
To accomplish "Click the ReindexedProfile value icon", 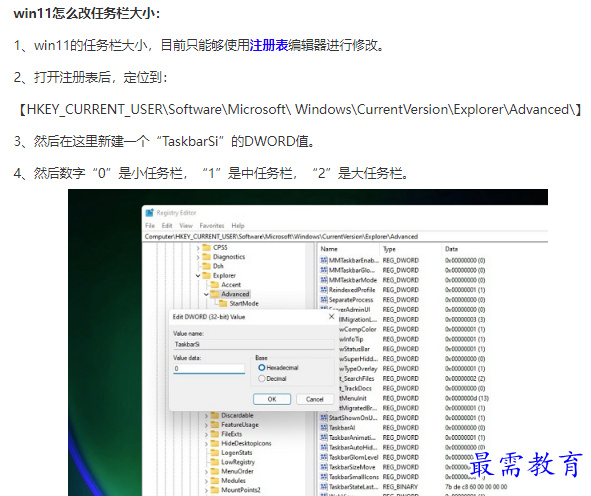I will [x=324, y=289].
